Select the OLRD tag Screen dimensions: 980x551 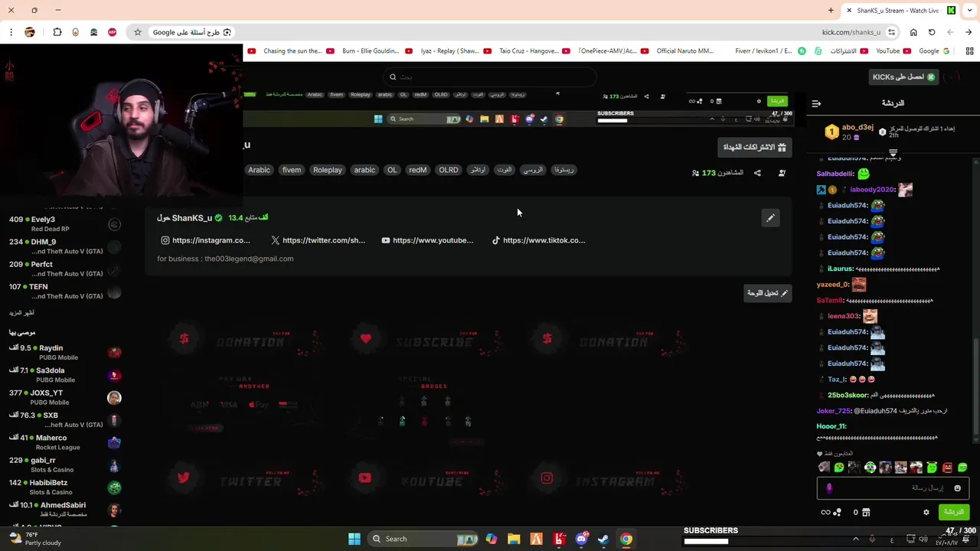449,170
